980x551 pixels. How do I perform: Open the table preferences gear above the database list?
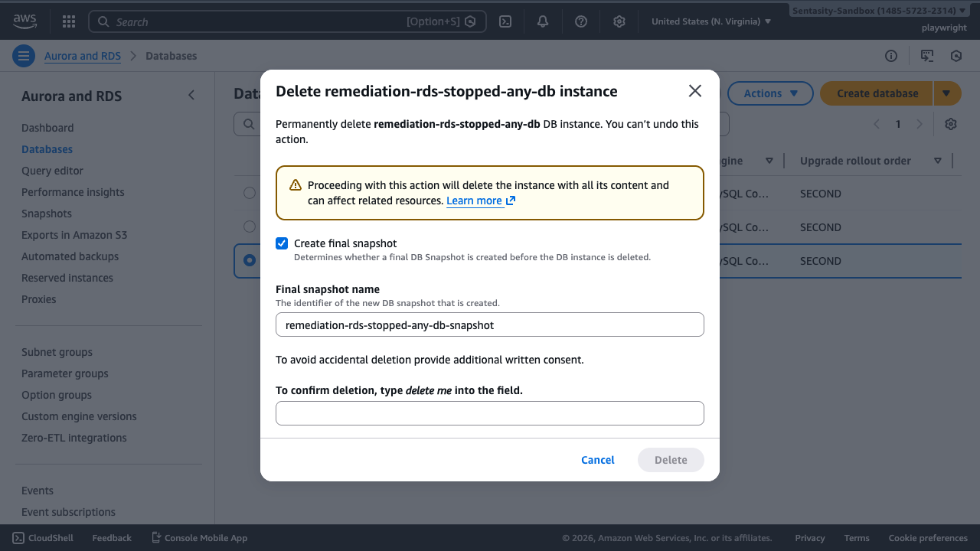(950, 123)
